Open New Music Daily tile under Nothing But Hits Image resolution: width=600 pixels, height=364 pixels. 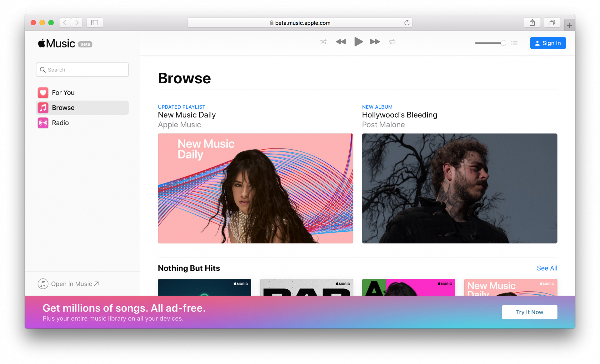pos(511,287)
